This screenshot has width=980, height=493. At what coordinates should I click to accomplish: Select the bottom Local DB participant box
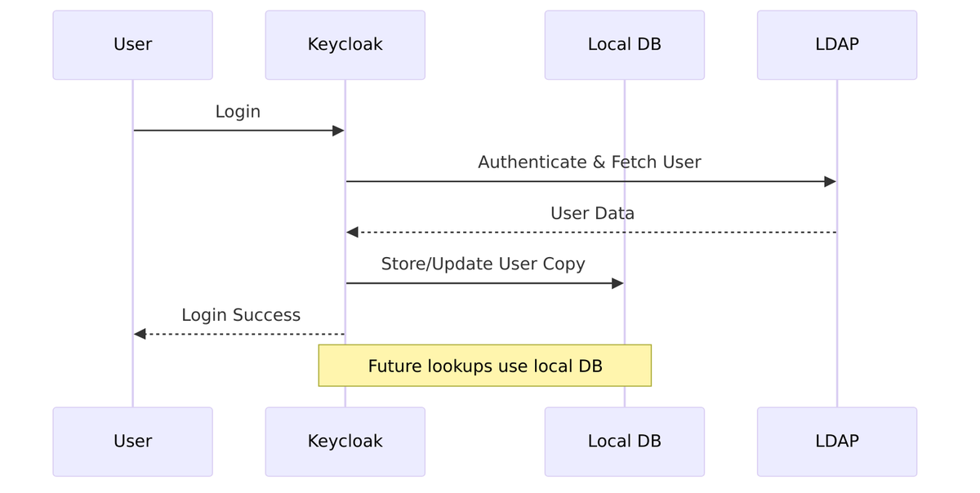[624, 442]
